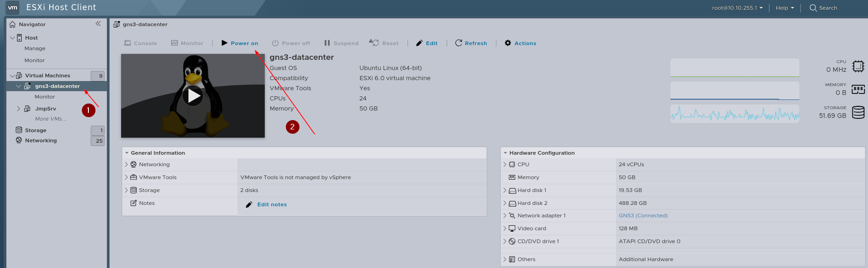
Task: Click the Navigator home icon
Action: (x=13, y=24)
